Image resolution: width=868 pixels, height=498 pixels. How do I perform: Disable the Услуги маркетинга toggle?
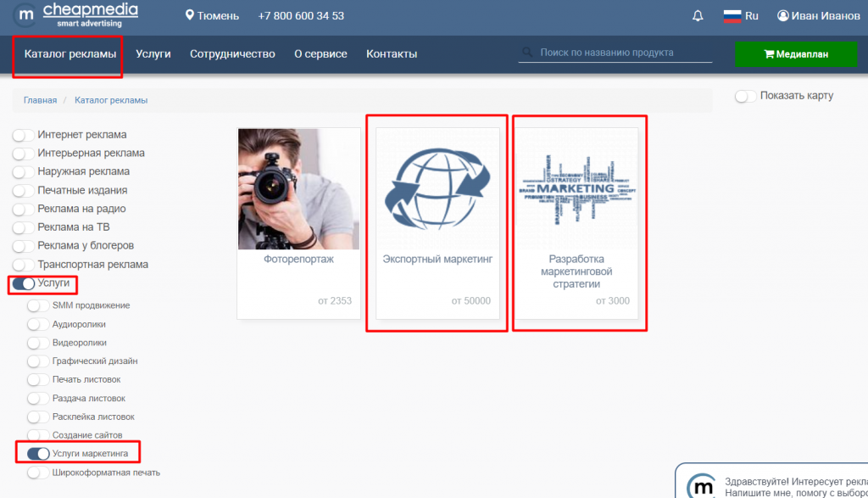point(38,454)
